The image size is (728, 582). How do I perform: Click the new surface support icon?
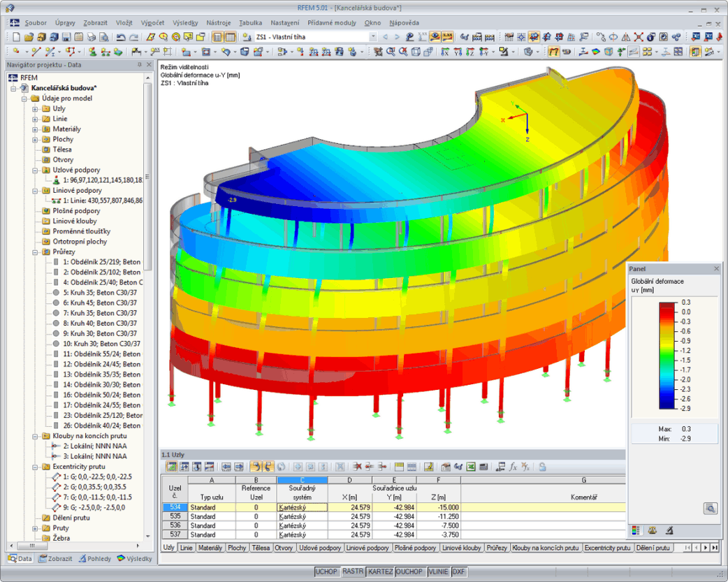point(118,52)
